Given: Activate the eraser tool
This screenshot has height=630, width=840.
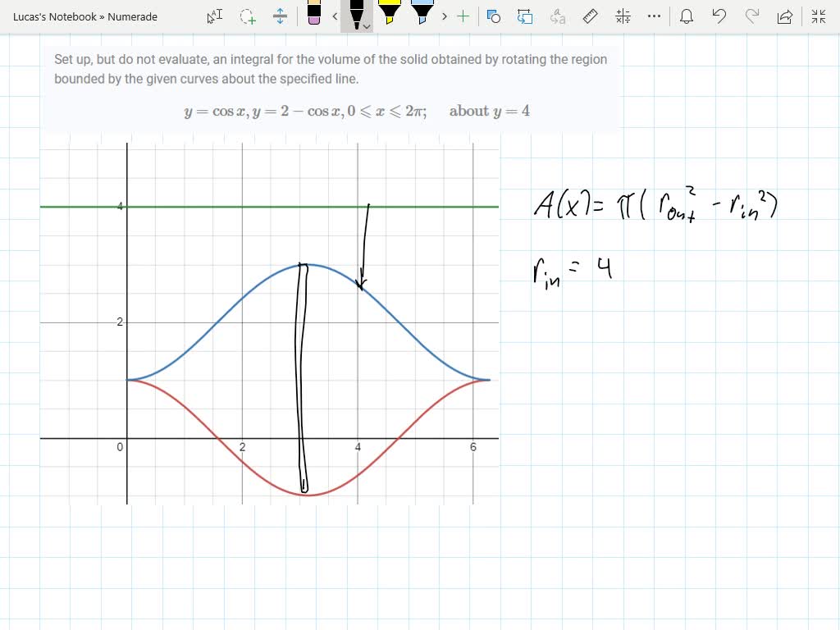Looking at the screenshot, I should tap(314, 15).
